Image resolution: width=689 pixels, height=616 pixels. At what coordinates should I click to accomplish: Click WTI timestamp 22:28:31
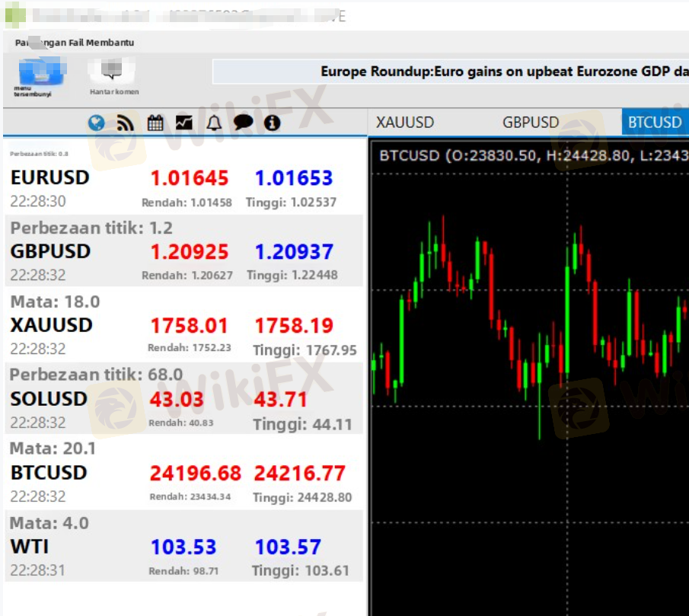(x=38, y=570)
